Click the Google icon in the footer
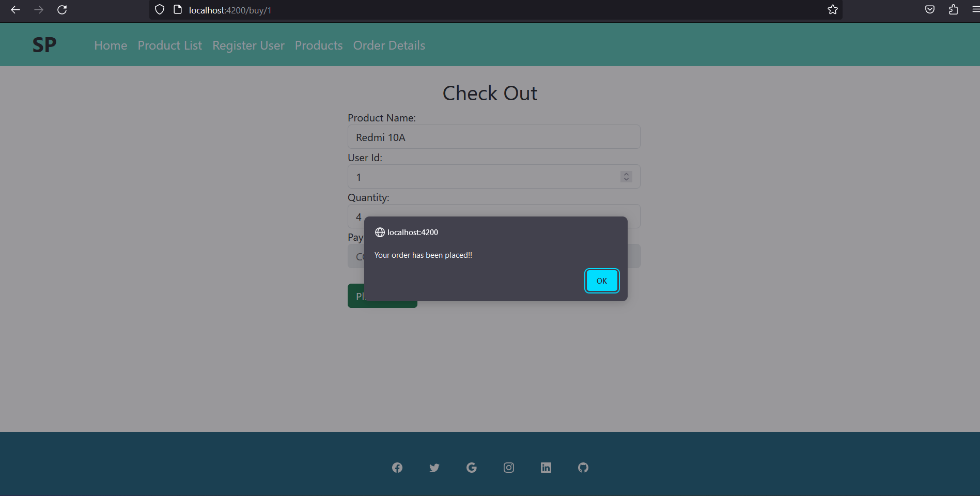 point(471,468)
